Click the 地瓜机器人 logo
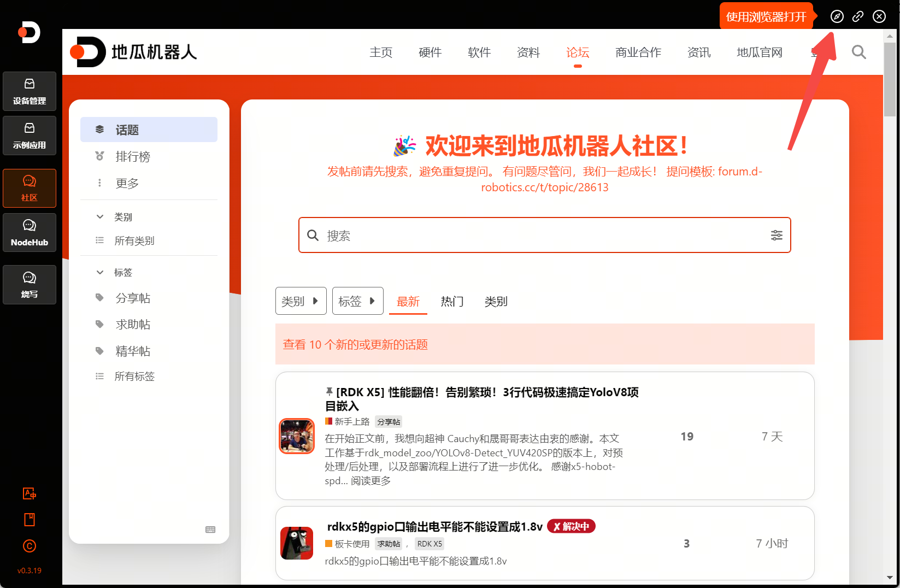The height and width of the screenshot is (588, 900). coord(133,52)
